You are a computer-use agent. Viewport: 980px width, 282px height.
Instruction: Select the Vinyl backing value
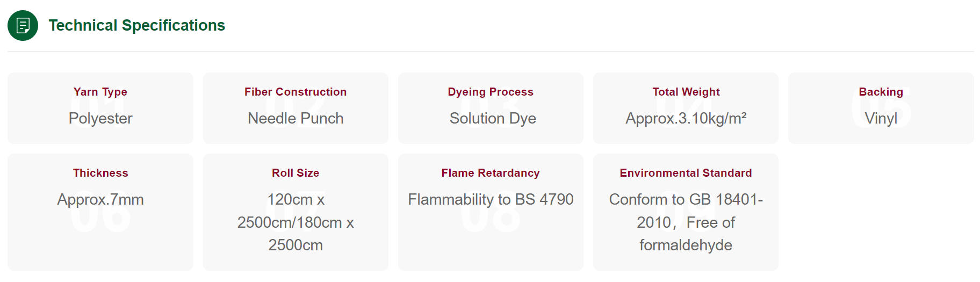tap(881, 118)
